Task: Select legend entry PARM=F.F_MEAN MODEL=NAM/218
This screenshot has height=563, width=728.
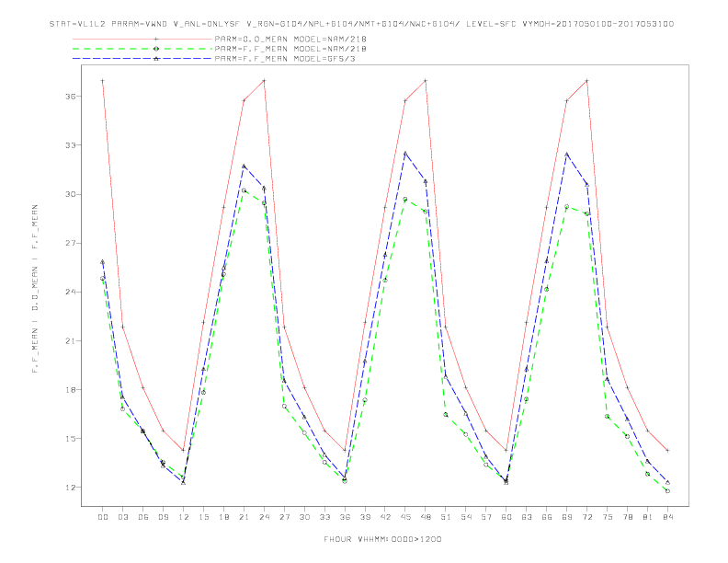Action: [x=290, y=49]
